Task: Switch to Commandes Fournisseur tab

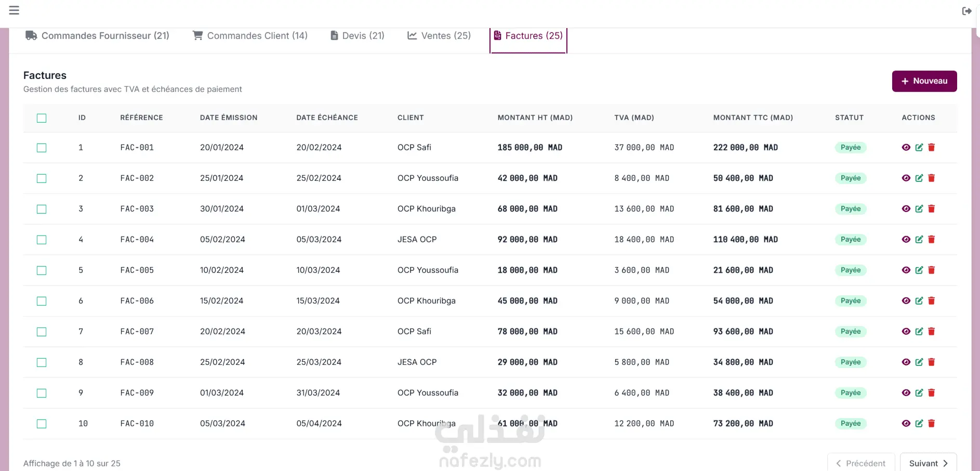Action: click(x=97, y=36)
